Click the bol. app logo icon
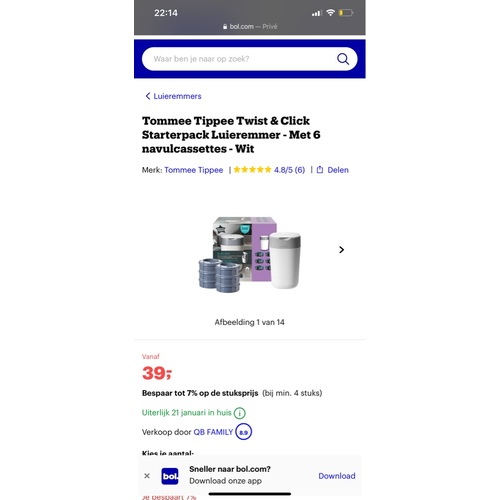The width and height of the screenshot is (500, 500). coord(170,476)
